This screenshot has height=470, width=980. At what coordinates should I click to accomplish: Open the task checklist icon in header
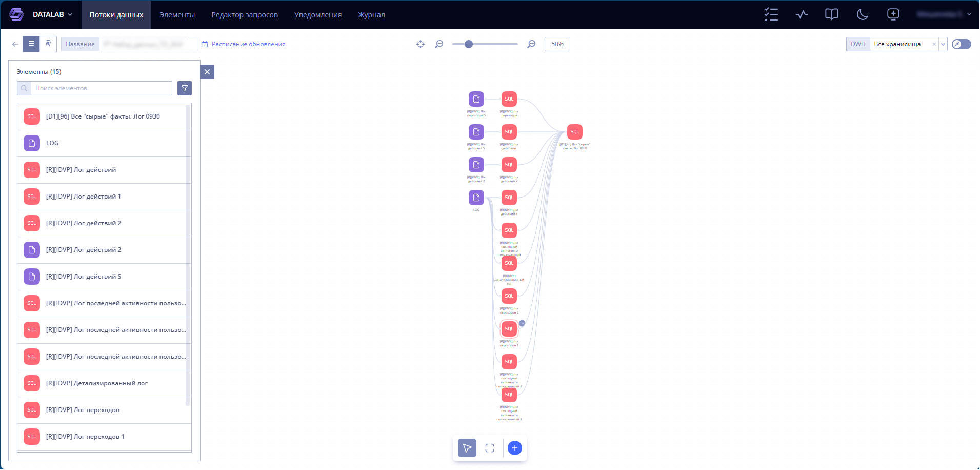pyautogui.click(x=771, y=14)
